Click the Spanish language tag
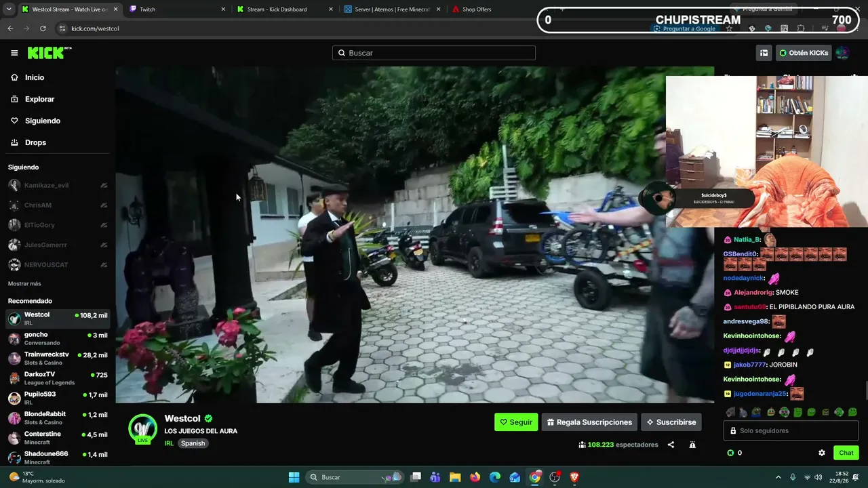This screenshot has width=868, height=488. point(193,443)
